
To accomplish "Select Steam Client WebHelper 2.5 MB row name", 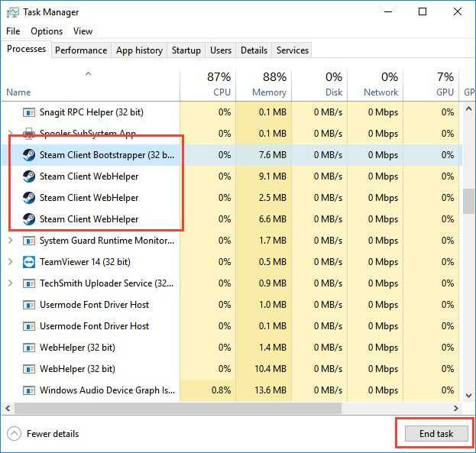I will [89, 198].
